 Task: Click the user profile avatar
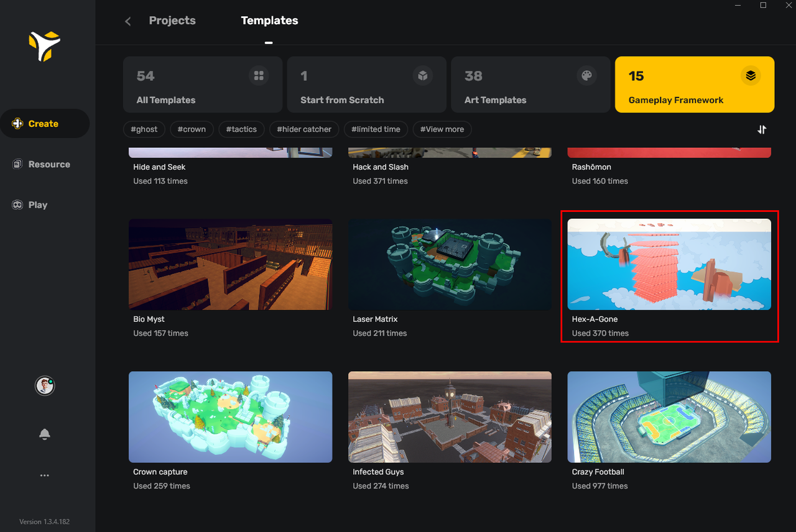(44, 386)
